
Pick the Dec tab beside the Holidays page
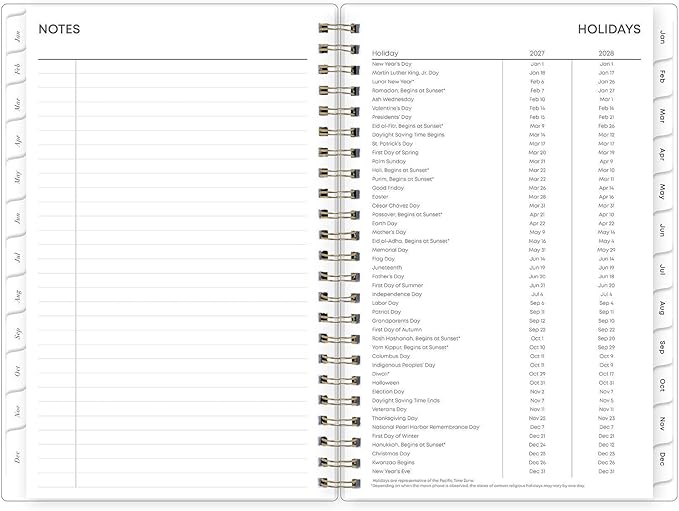point(662,459)
